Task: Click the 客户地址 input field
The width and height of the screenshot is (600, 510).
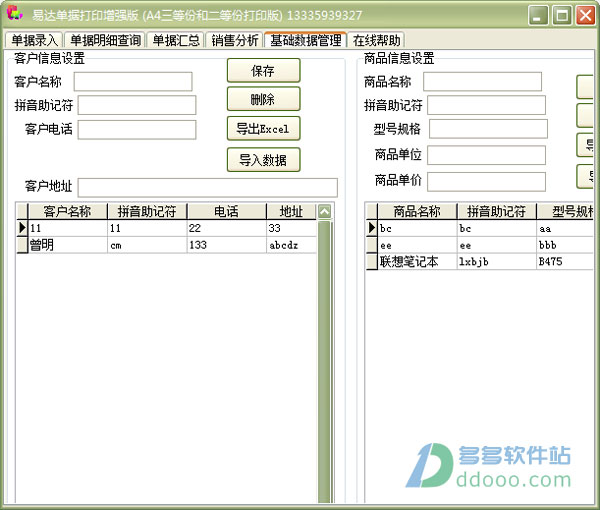Action: [208, 187]
